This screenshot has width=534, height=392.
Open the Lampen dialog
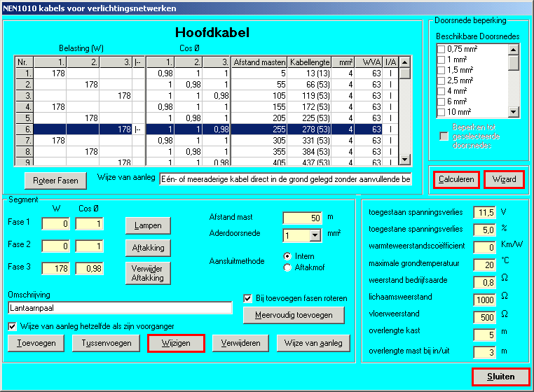coord(148,225)
